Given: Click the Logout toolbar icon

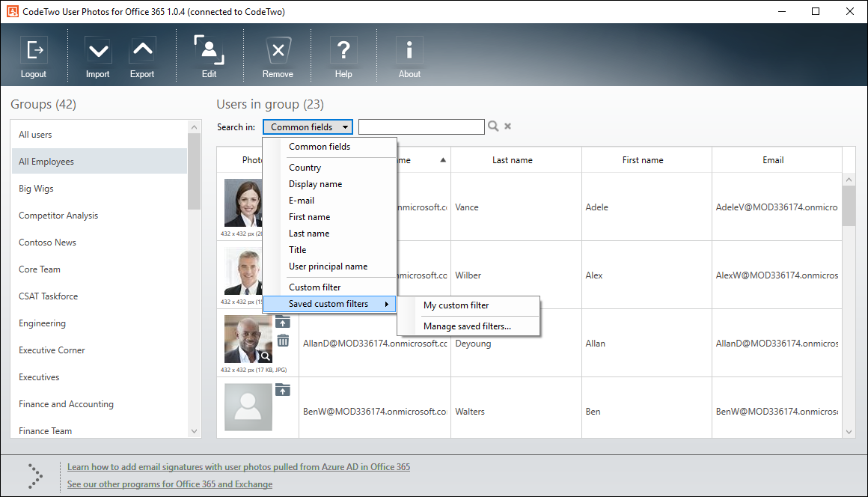Looking at the screenshot, I should click(34, 50).
